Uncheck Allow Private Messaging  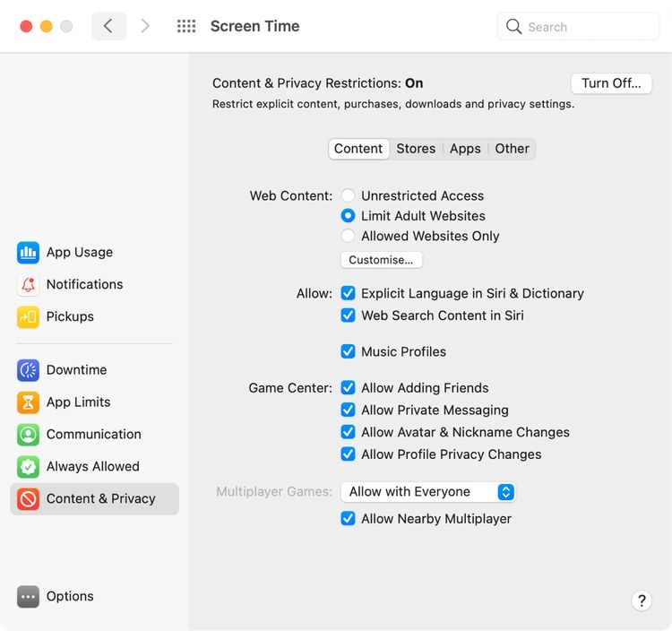tap(348, 410)
